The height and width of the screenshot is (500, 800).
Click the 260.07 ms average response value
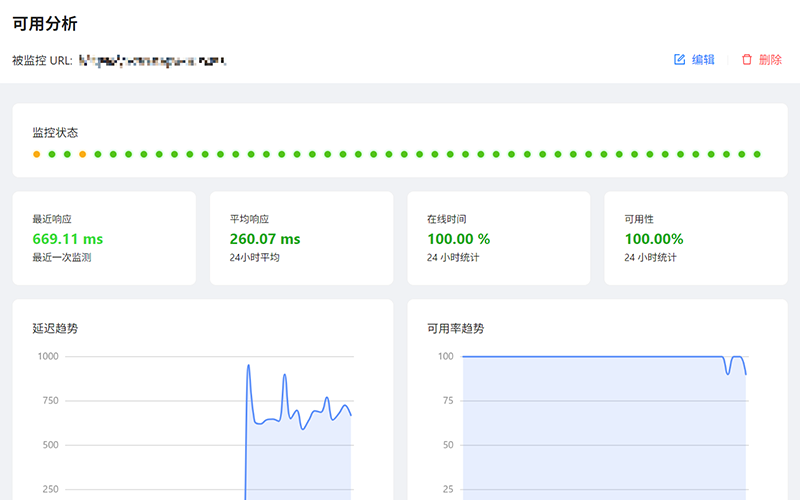[265, 239]
